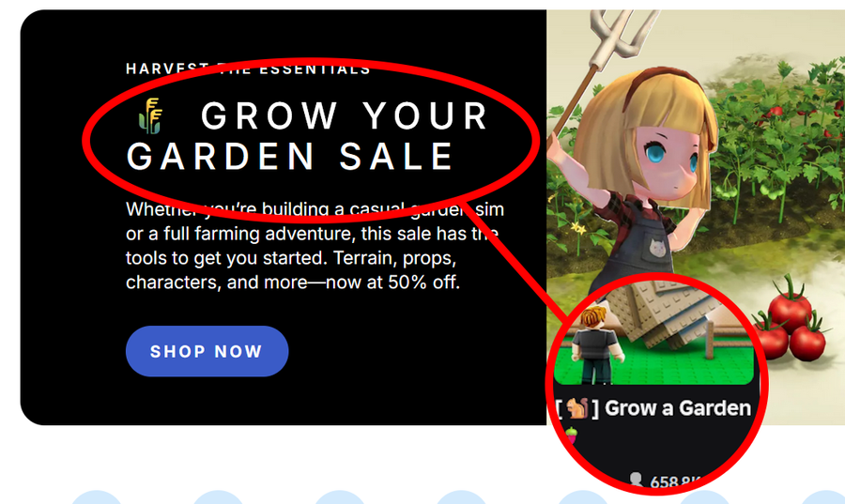The image size is (845, 504).
Task: Click the SHOP NOW button
Action: coord(207,351)
